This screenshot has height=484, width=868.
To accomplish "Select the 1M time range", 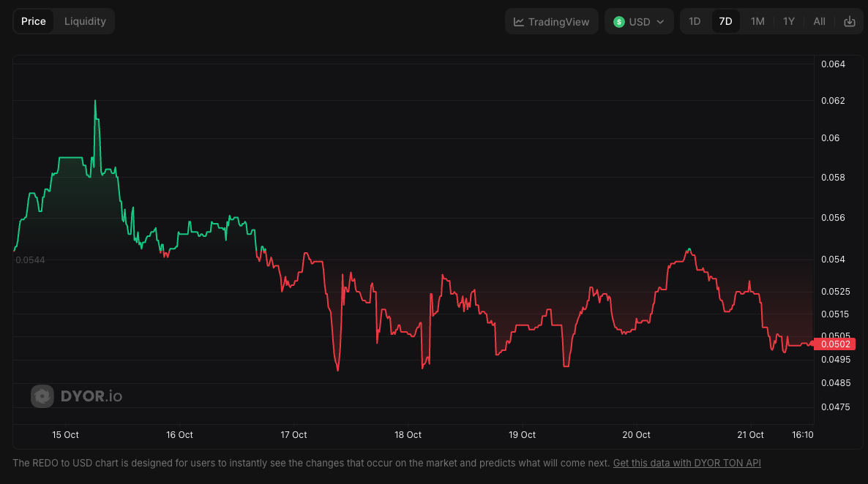I will [x=757, y=21].
